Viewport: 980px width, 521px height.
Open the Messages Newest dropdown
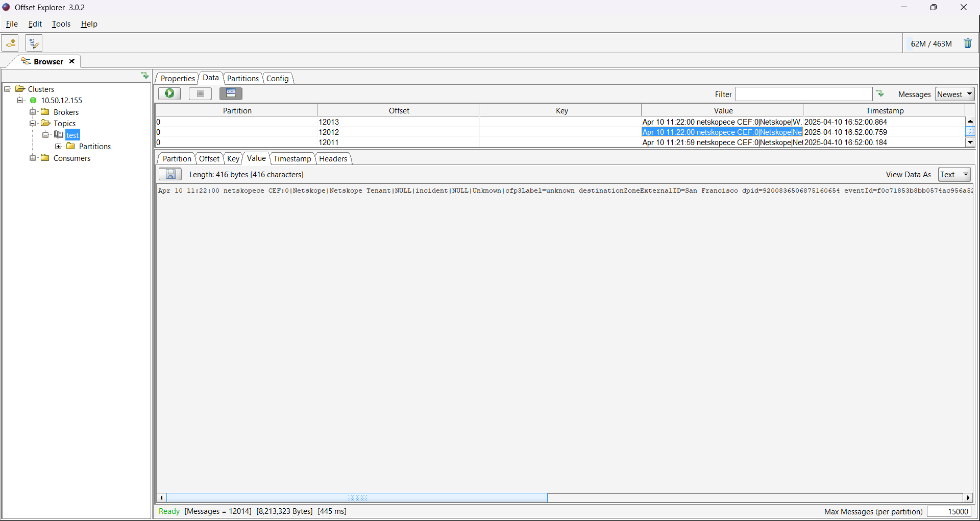pos(955,94)
